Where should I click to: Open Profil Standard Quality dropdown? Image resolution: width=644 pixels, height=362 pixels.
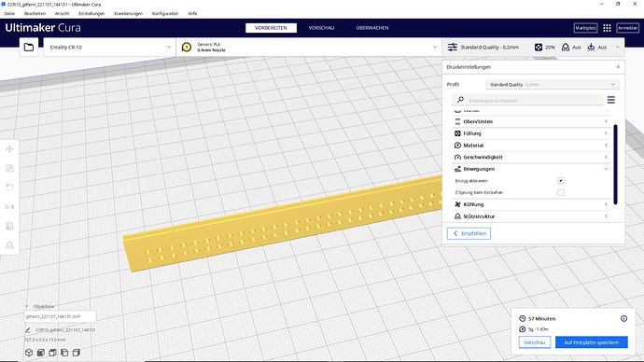(x=553, y=85)
